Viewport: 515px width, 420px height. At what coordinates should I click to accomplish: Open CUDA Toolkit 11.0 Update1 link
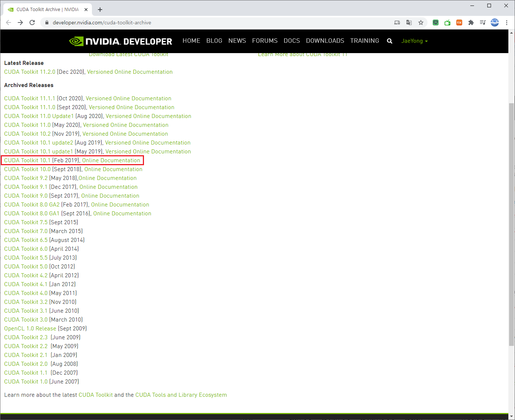coord(39,116)
